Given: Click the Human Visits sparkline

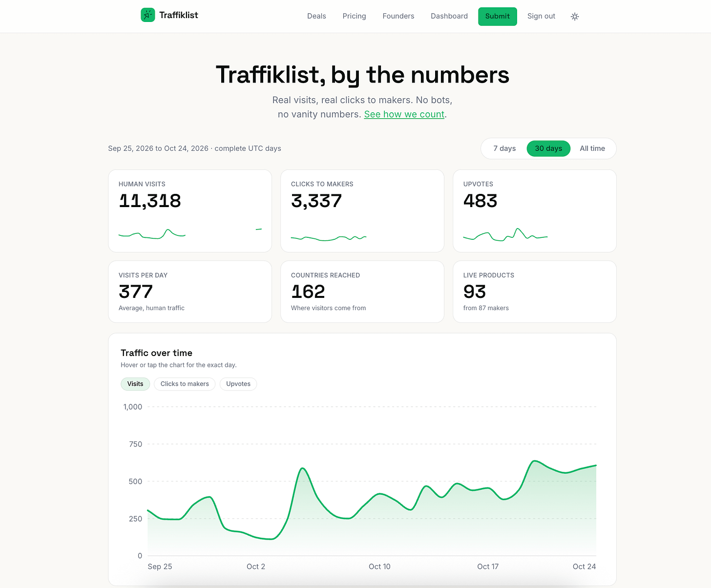Looking at the screenshot, I should pyautogui.click(x=190, y=233).
